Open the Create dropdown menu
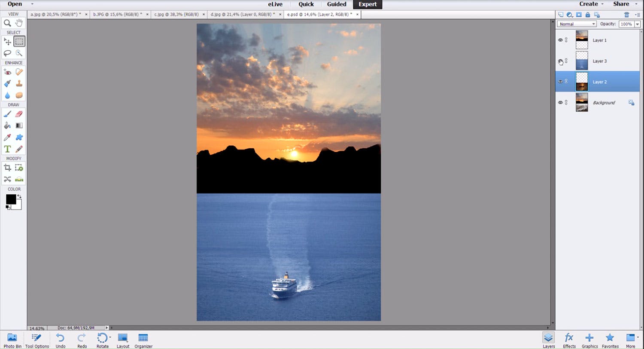 tap(592, 4)
